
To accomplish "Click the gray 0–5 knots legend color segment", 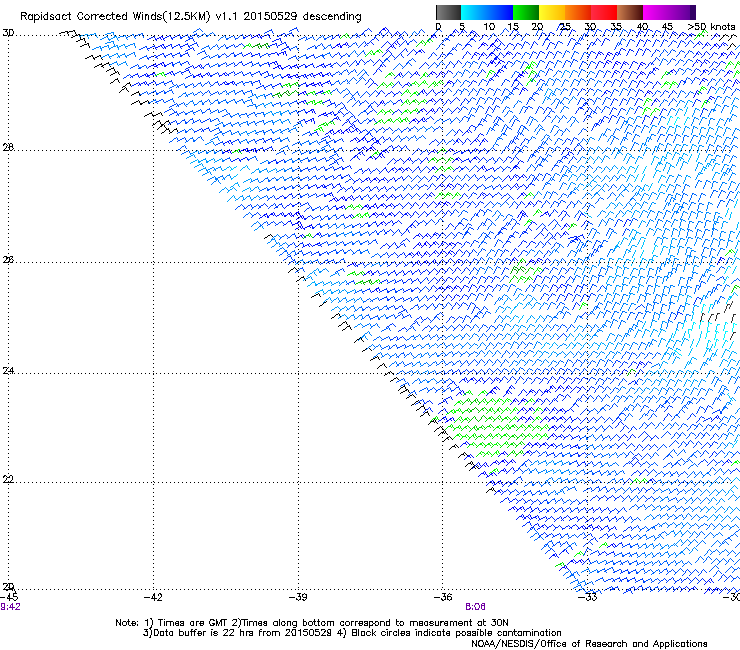I will 448,12.
